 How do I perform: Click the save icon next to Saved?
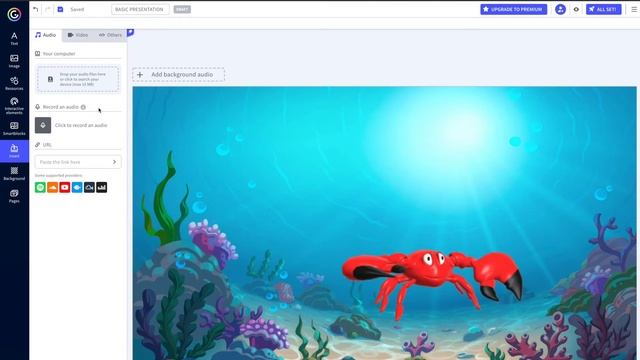(x=60, y=9)
